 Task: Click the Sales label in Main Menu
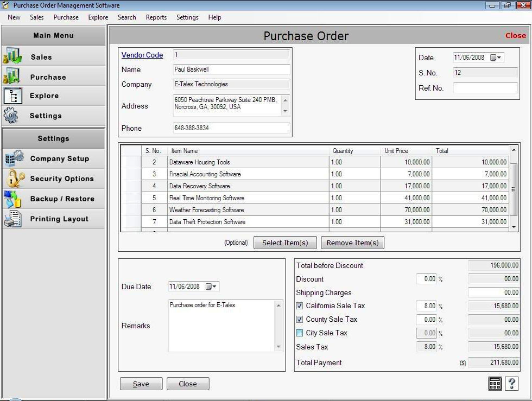(x=41, y=57)
